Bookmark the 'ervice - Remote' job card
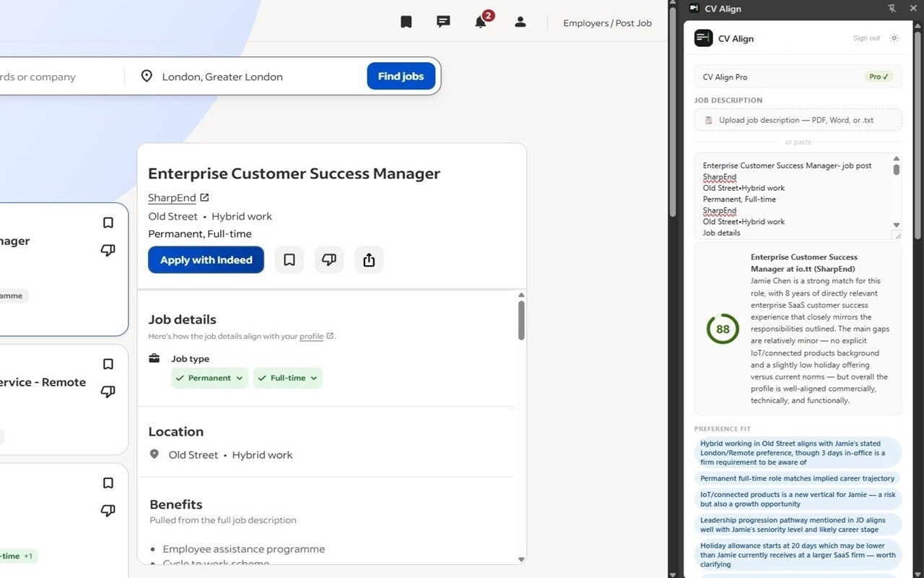Screen dimensions: 924x578 108,364
